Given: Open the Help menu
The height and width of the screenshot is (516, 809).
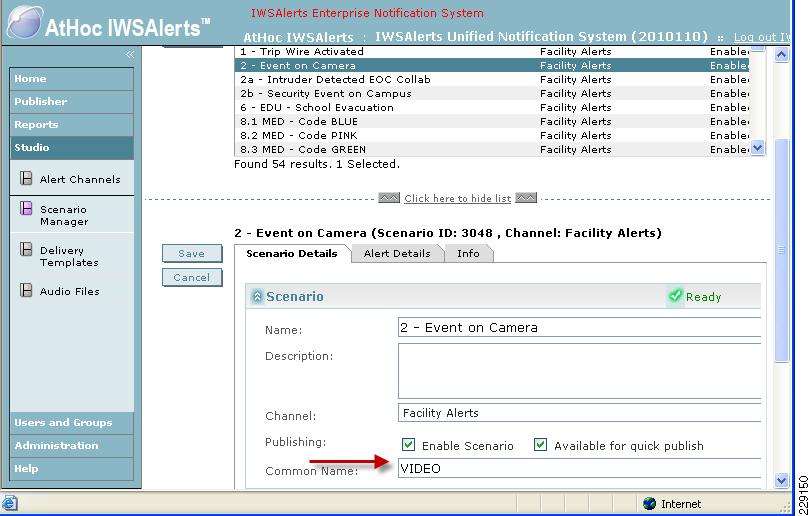Looking at the screenshot, I should pos(72,469).
